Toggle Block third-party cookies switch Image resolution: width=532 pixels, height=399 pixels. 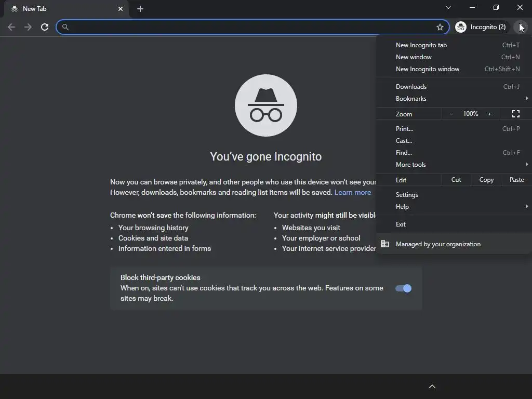pyautogui.click(x=403, y=288)
